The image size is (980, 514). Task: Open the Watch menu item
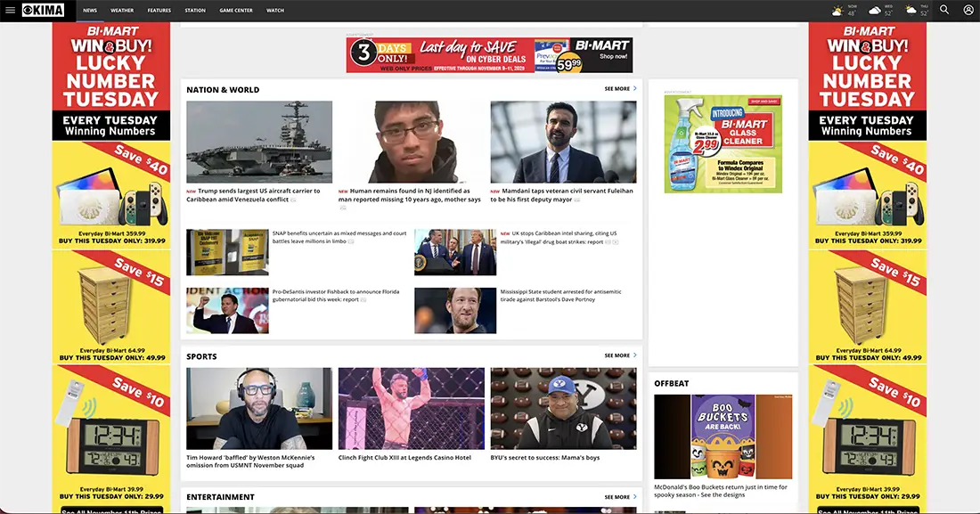coord(275,11)
